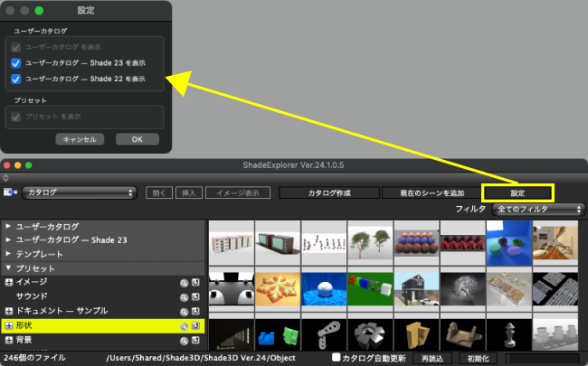Click the magnifier icon in the ドキュメント — サンプル row
588x366 pixels.
[184, 312]
